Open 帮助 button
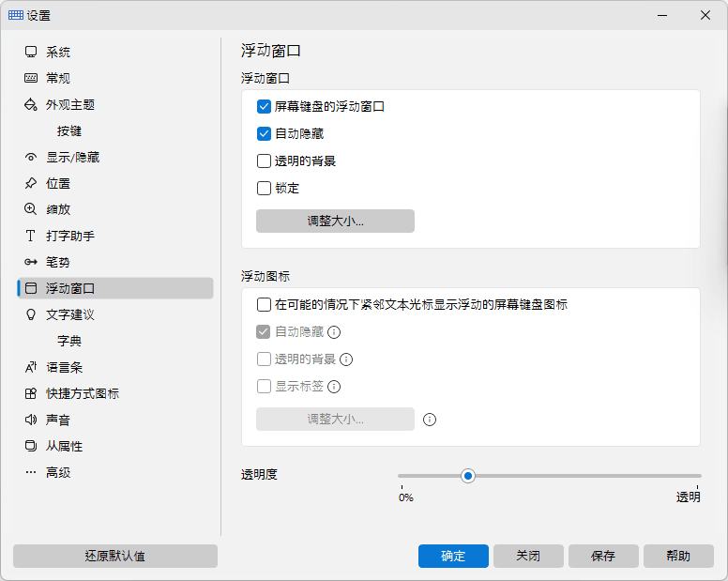The width and height of the screenshot is (728, 581). pyautogui.click(x=678, y=556)
